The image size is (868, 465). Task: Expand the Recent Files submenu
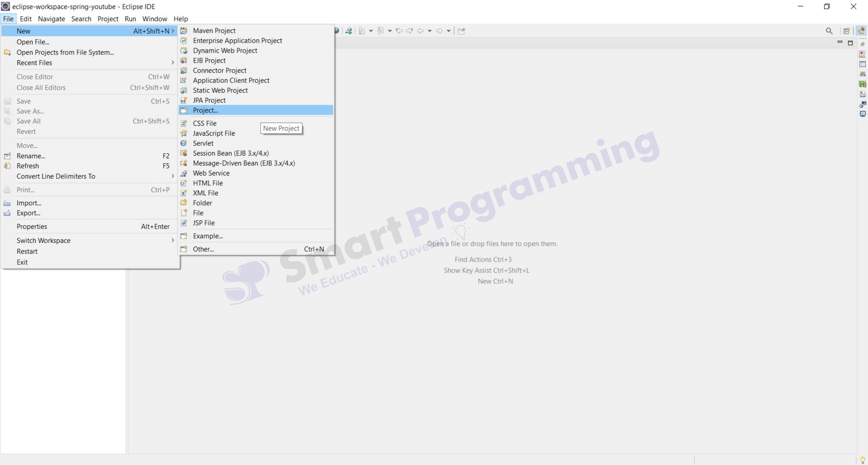click(89, 63)
